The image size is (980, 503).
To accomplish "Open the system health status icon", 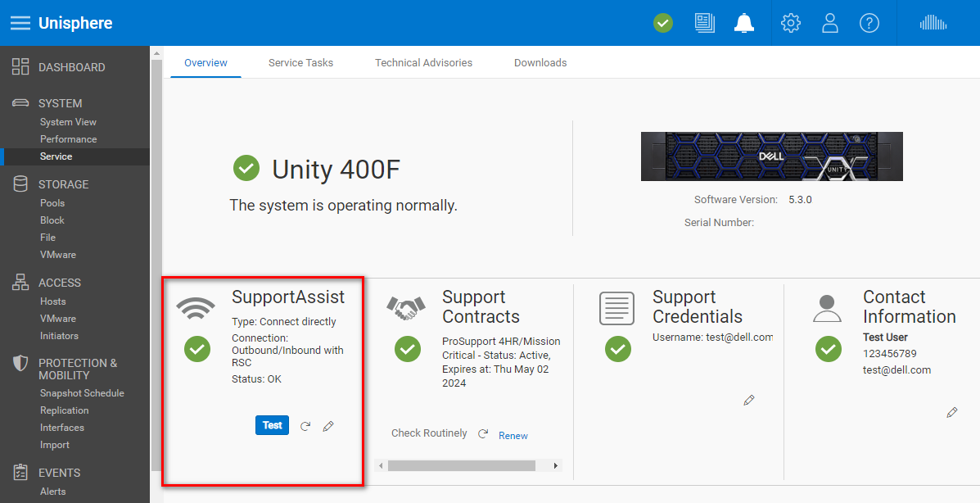I will (662, 23).
